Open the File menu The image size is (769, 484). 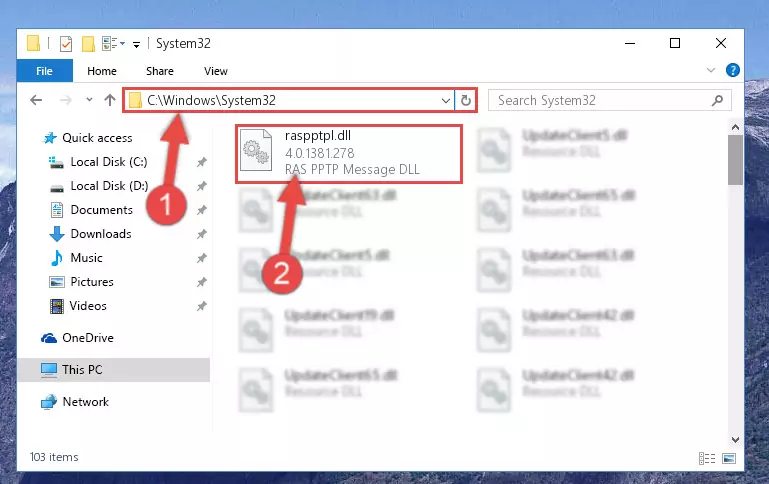tap(45, 71)
